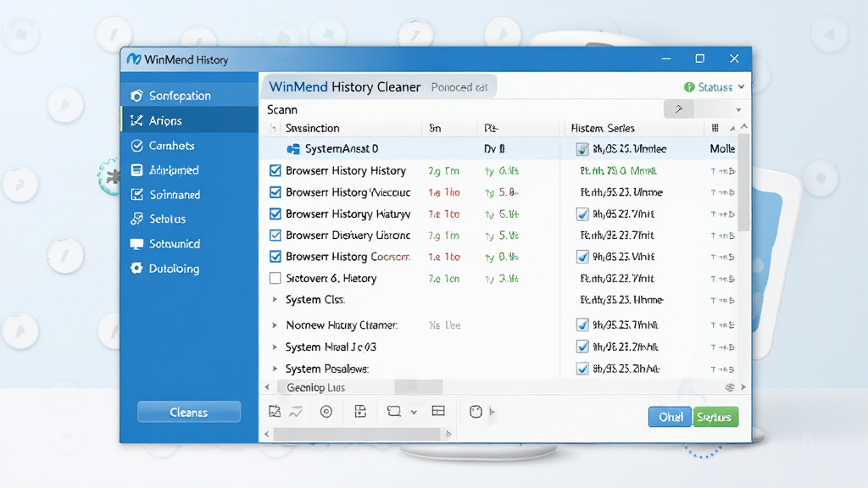868x488 pixels.
Task: Uncheck Browserr Historg Wiecouc checkbox
Action: pos(275,192)
